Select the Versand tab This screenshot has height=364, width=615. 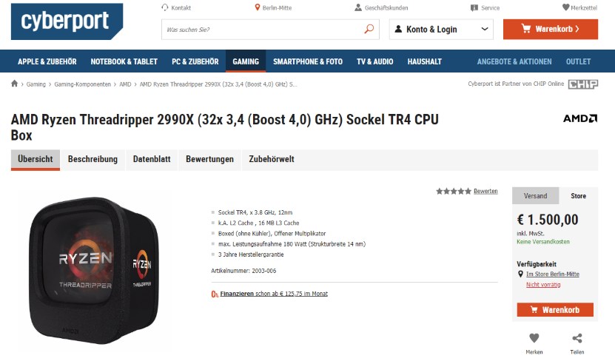(x=535, y=196)
